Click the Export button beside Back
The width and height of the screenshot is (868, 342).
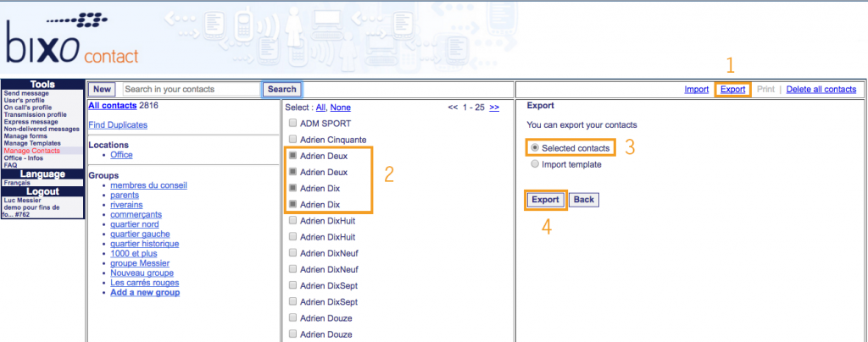(x=545, y=200)
